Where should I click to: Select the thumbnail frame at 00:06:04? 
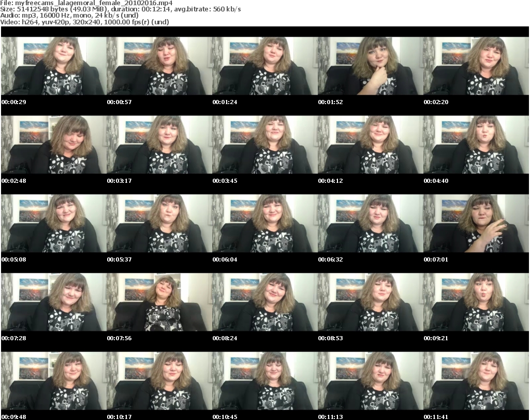click(264, 224)
